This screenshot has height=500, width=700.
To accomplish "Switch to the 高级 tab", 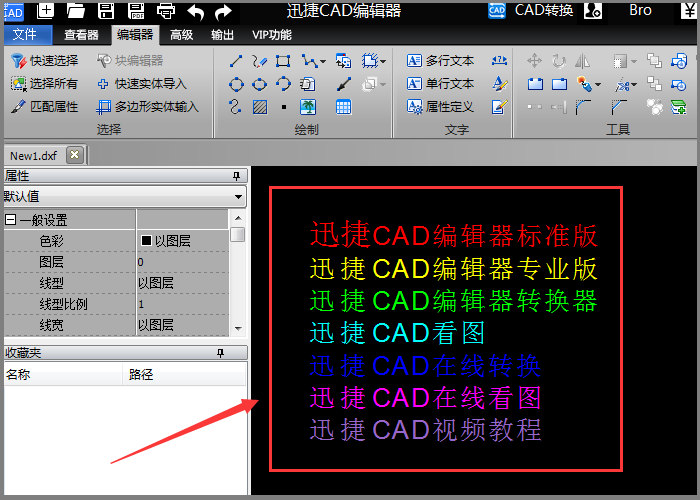I will (181, 35).
